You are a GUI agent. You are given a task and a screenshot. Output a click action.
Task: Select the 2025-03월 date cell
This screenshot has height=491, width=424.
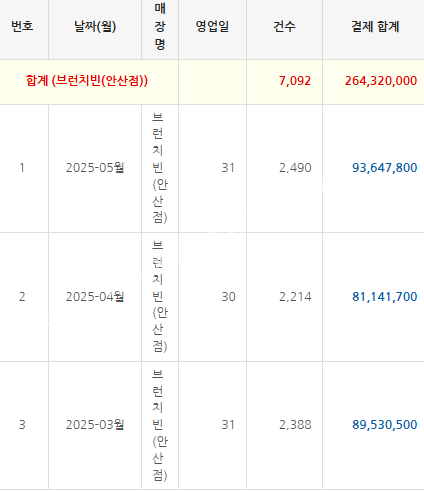[95, 425]
